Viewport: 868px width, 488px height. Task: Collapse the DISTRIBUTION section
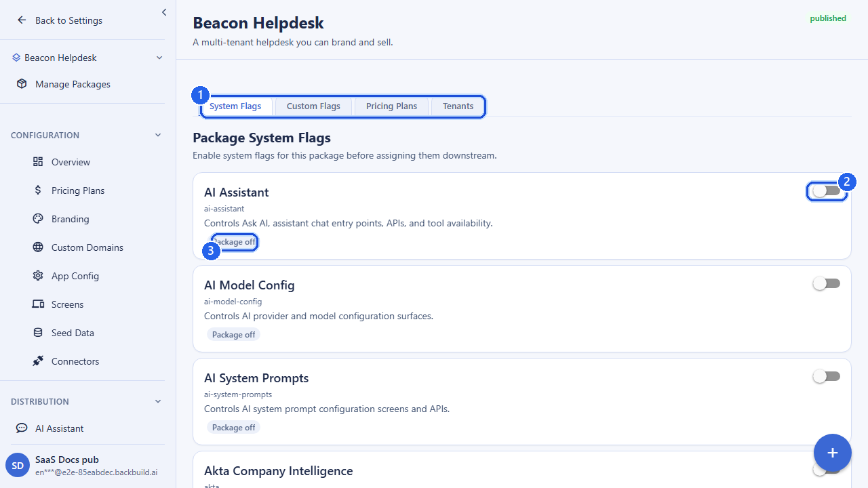[x=158, y=401]
